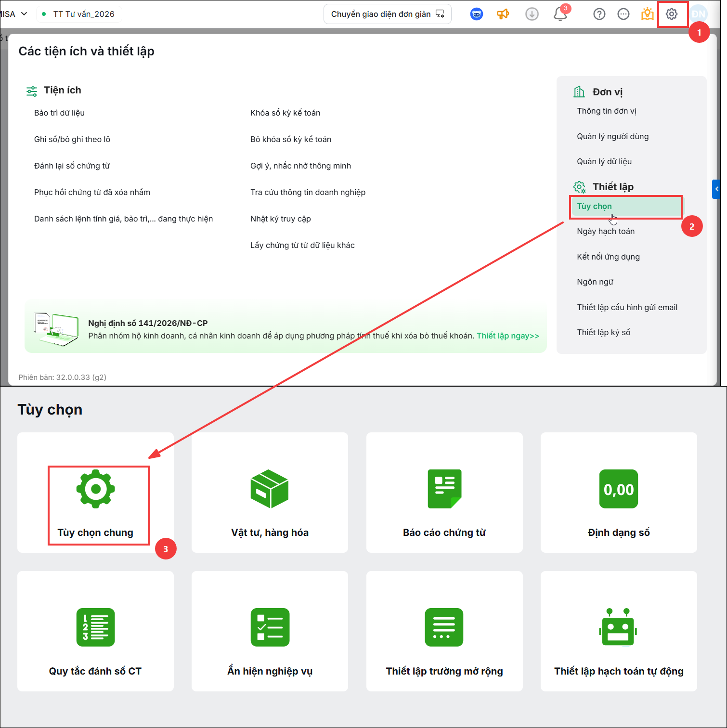This screenshot has height=728, width=727.
Task: Open Quản lý dữ liệu
Action: click(x=604, y=161)
